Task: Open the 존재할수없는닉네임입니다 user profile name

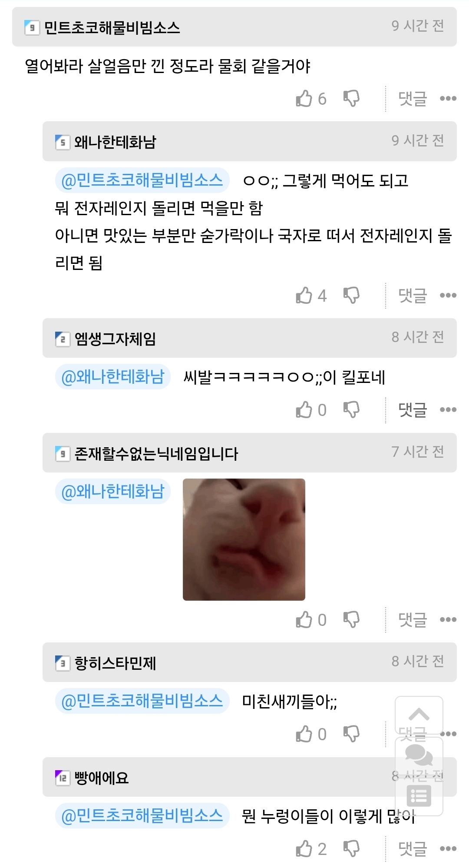Action: (156, 454)
